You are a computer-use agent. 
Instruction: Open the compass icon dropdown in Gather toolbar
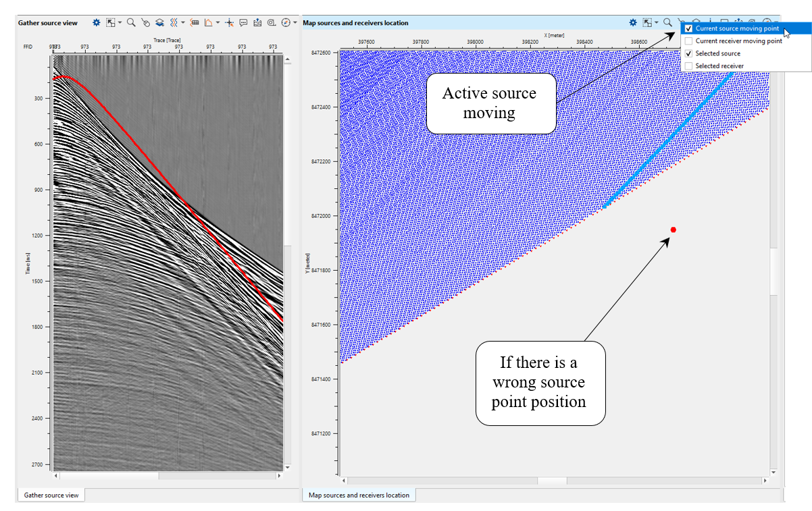(x=295, y=22)
